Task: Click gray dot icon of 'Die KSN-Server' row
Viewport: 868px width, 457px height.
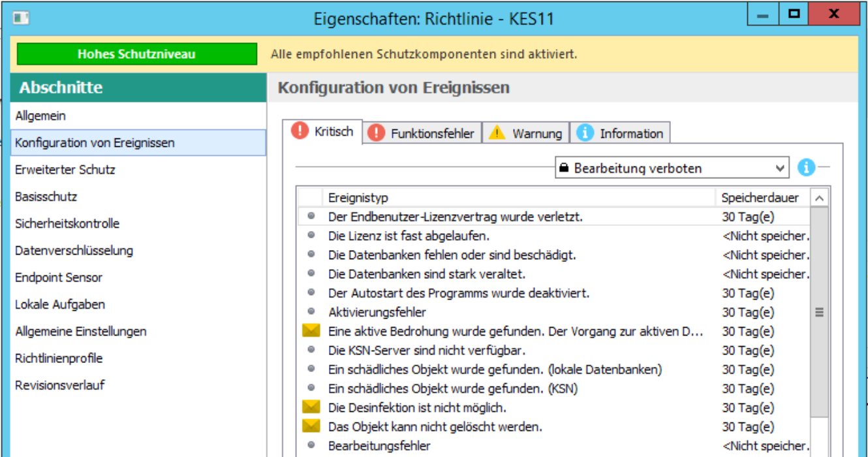Action: click(x=311, y=350)
